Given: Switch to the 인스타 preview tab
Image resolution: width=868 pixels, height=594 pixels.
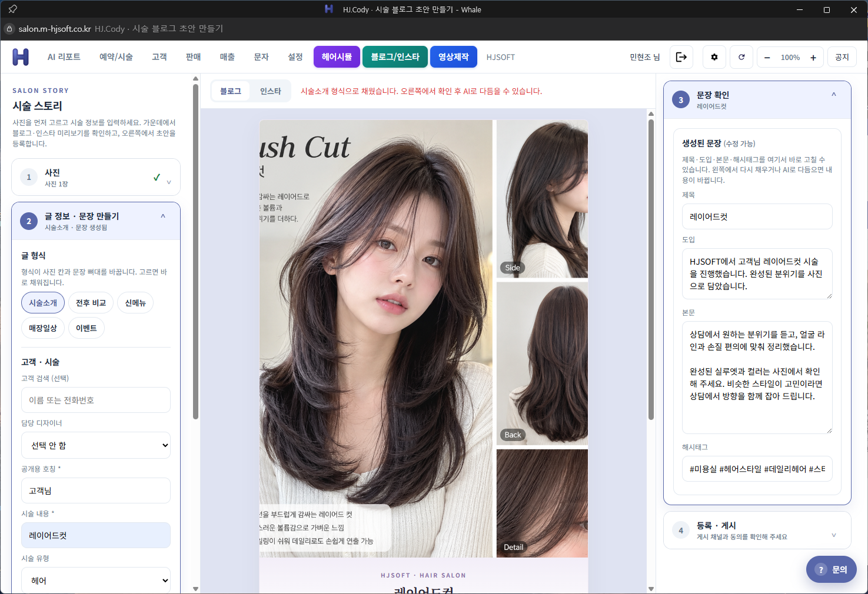Looking at the screenshot, I should click(x=271, y=91).
